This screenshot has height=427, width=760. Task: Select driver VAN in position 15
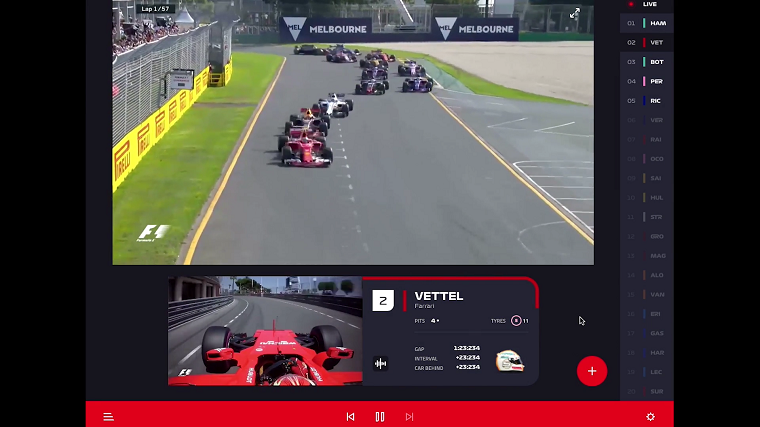click(x=647, y=295)
